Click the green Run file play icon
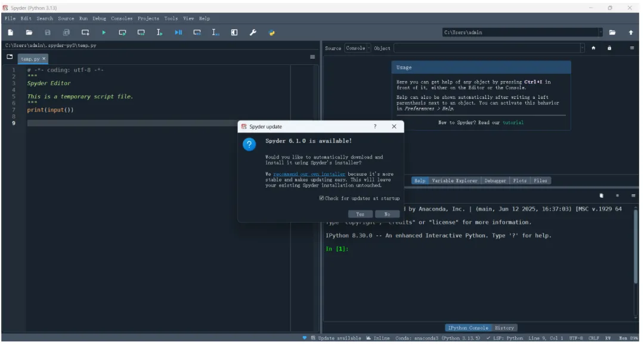 [x=104, y=33]
